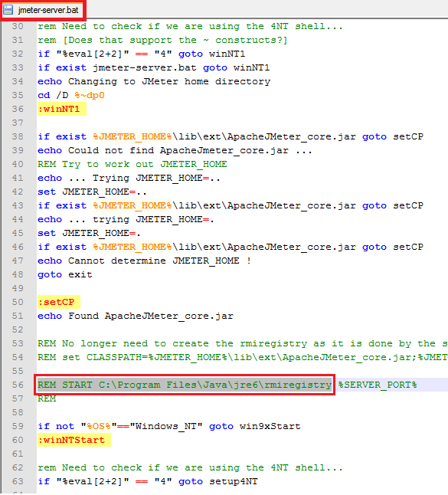This screenshot has width=448, height=495.
Task: Click 'echo Changing to JMeter home directory'
Action: coord(154,81)
